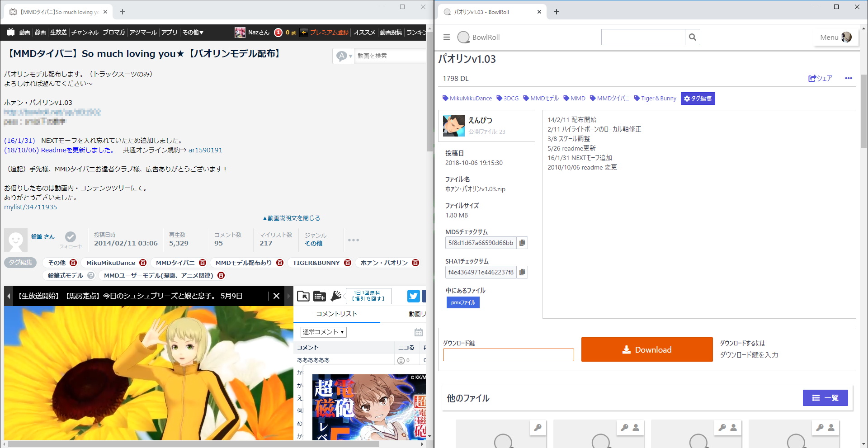Switch to the コメントリスト tab

coord(336,314)
